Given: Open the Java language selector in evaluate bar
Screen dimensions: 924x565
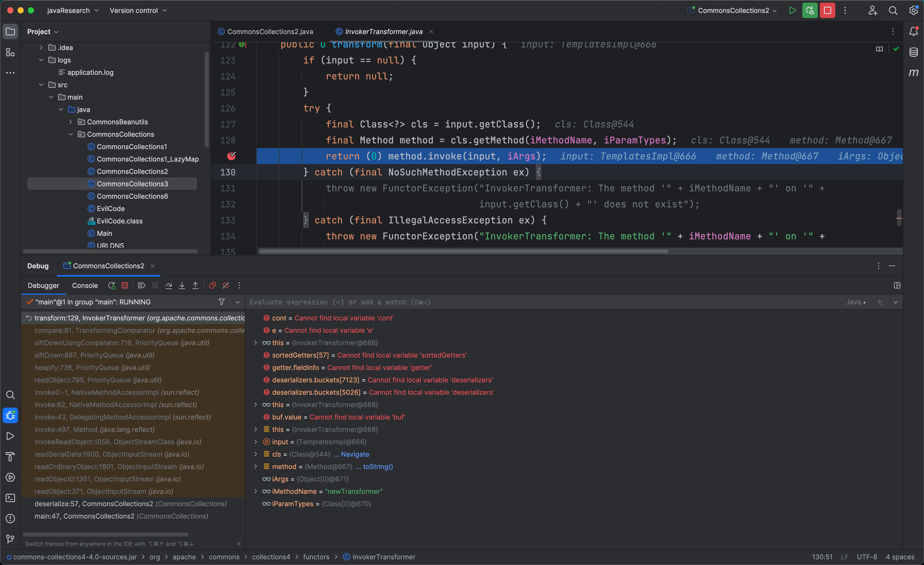Looking at the screenshot, I should coord(856,302).
